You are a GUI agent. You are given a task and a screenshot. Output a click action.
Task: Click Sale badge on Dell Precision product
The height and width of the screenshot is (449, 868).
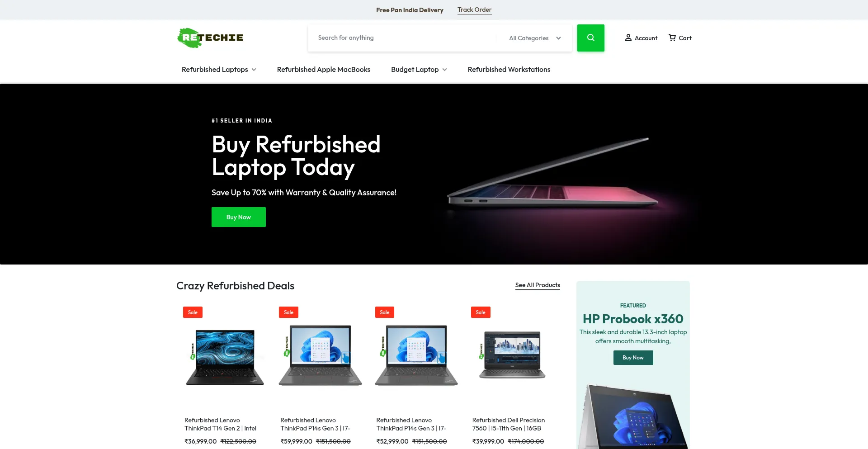pyautogui.click(x=481, y=312)
